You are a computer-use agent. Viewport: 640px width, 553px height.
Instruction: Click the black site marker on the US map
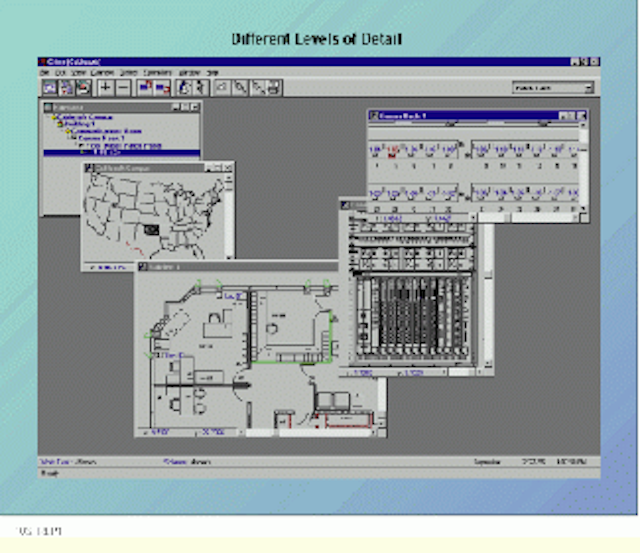(x=151, y=230)
